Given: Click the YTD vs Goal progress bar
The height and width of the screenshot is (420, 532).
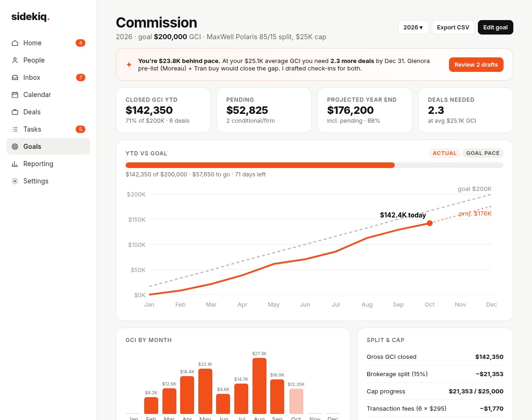Looking at the screenshot, I should (x=315, y=165).
